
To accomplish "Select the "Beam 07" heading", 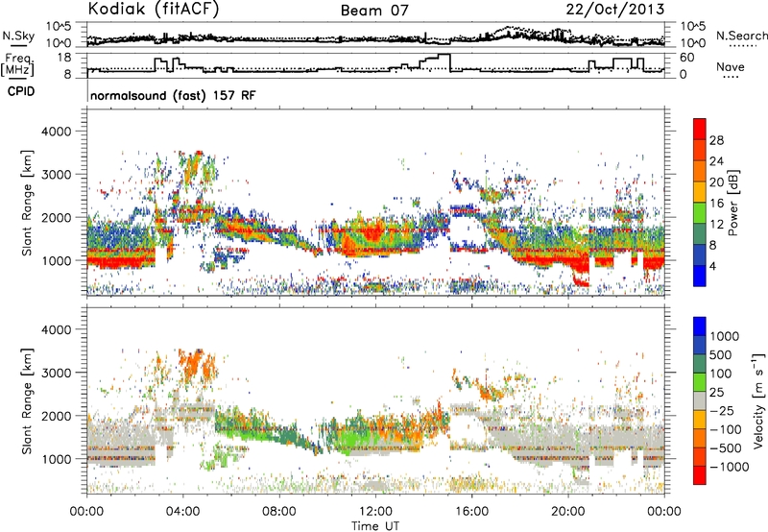I will point(374,11).
